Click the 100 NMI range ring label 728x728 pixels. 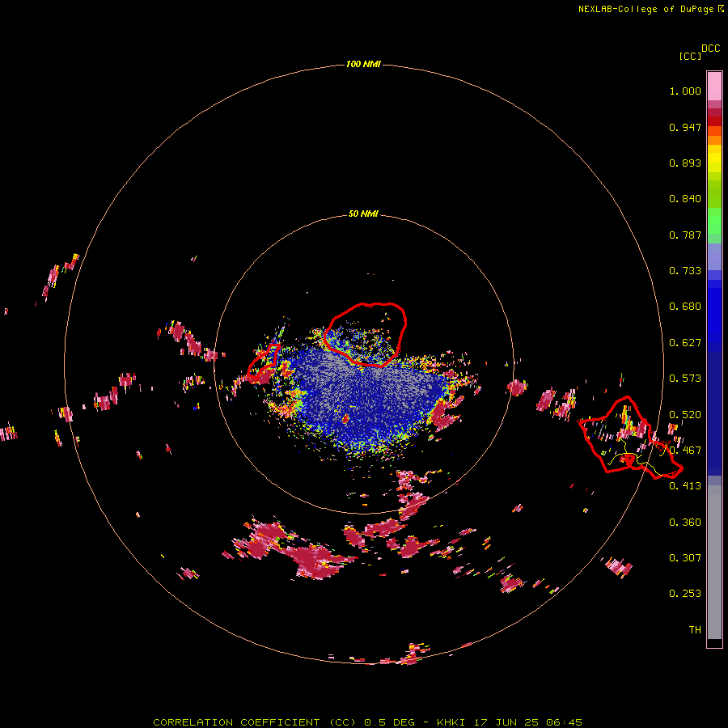[363, 64]
